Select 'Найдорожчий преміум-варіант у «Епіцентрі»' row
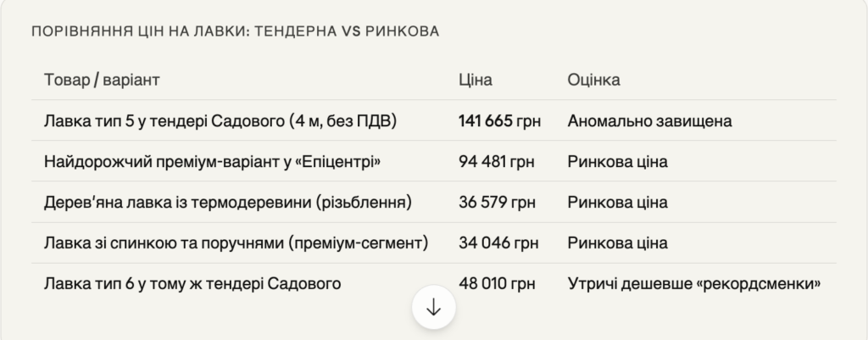This screenshot has width=868, height=340. 211,162
